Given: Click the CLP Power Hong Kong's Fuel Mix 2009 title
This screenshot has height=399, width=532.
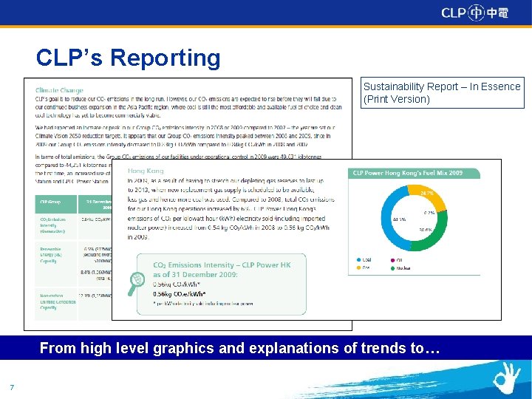Looking at the screenshot, I should (407, 173).
